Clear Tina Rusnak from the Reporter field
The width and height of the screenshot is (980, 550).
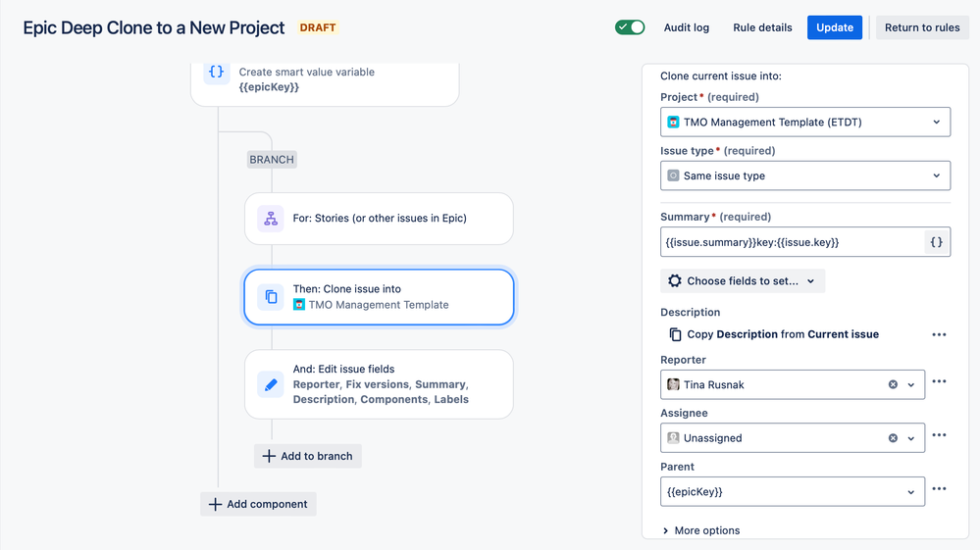[x=893, y=384]
